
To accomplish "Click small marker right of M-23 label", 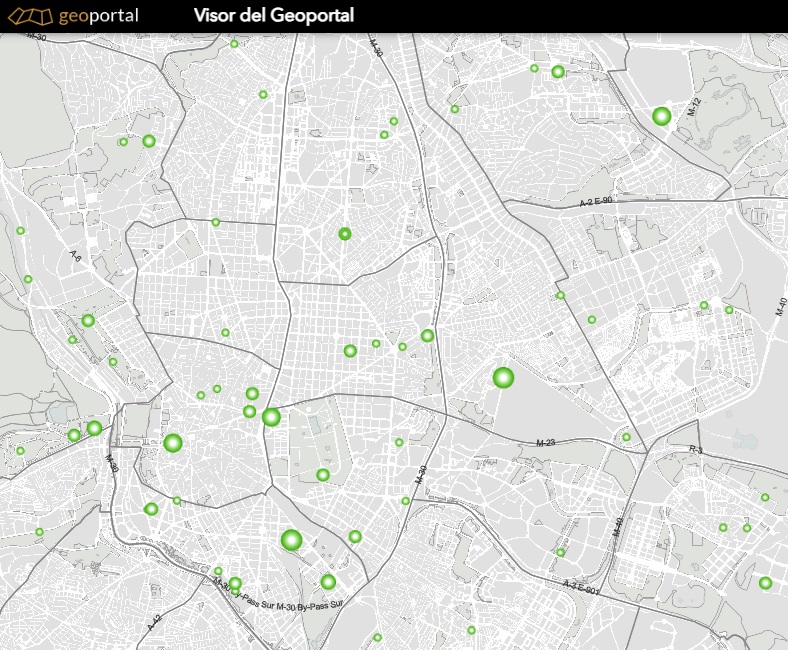I will tap(626, 437).
